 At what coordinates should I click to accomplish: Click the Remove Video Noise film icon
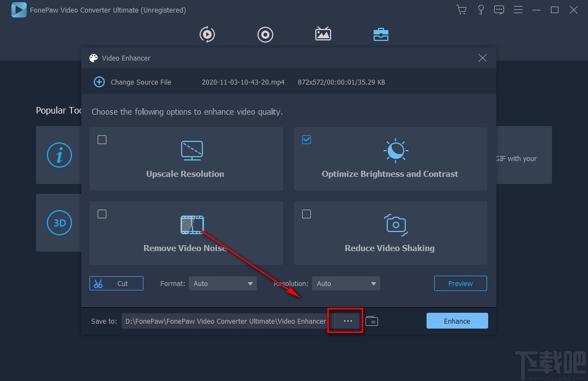[x=192, y=224]
